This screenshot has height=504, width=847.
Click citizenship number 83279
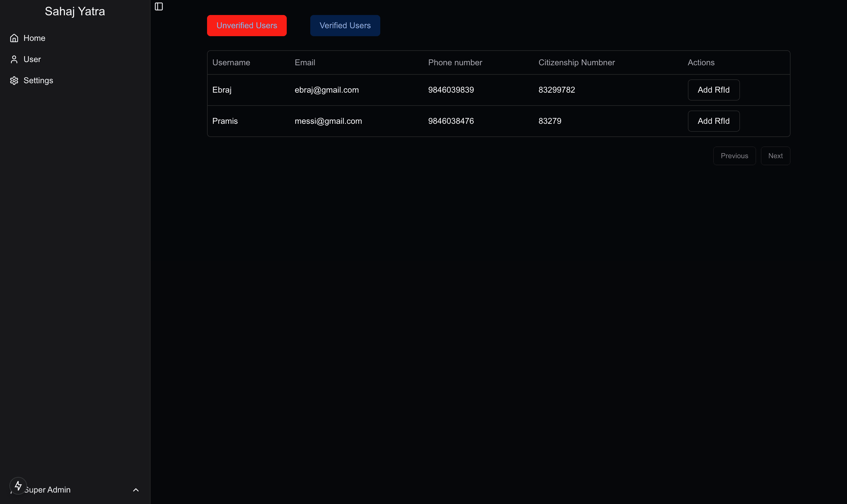click(x=550, y=121)
